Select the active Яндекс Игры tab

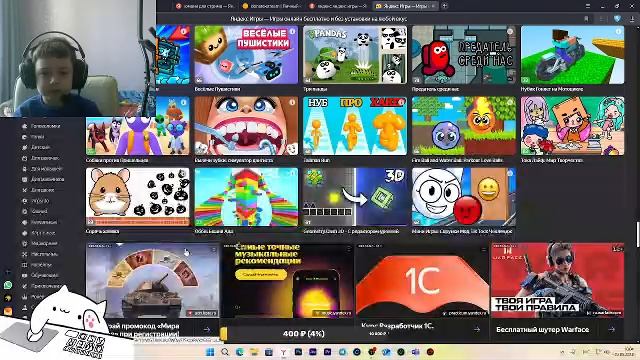pyautogui.click(x=405, y=6)
